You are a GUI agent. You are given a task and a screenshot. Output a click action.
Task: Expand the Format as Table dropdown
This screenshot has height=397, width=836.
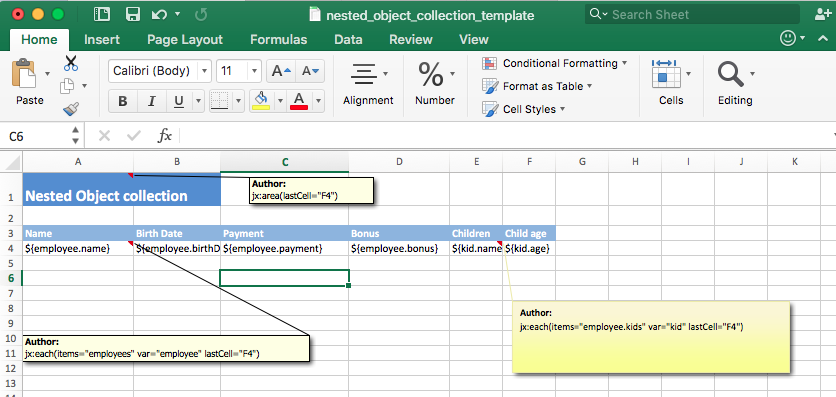[590, 86]
